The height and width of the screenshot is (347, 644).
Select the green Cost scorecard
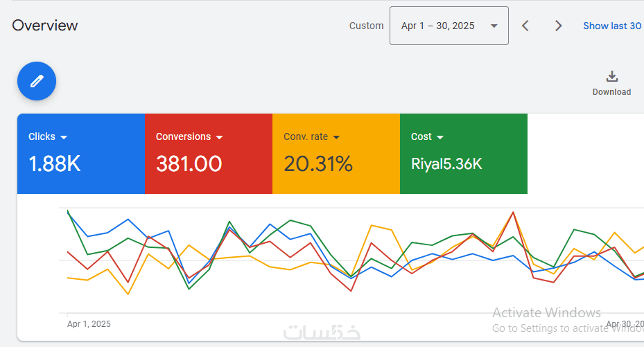click(x=464, y=153)
